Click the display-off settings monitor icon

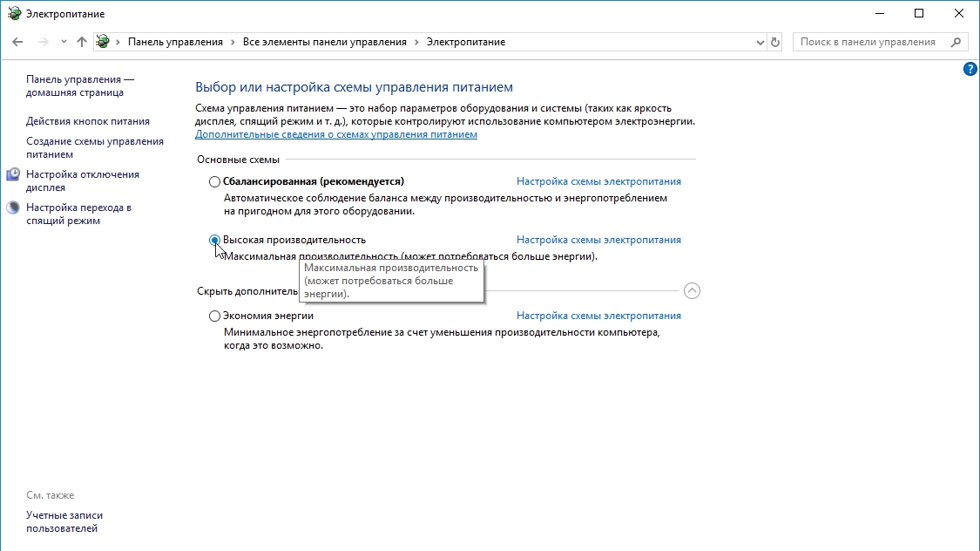click(x=13, y=174)
